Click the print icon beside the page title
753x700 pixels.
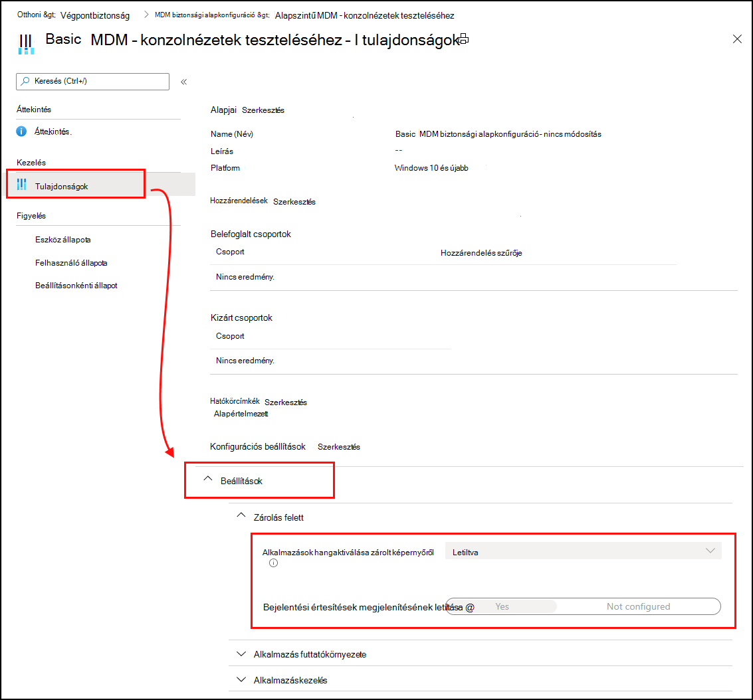click(463, 39)
